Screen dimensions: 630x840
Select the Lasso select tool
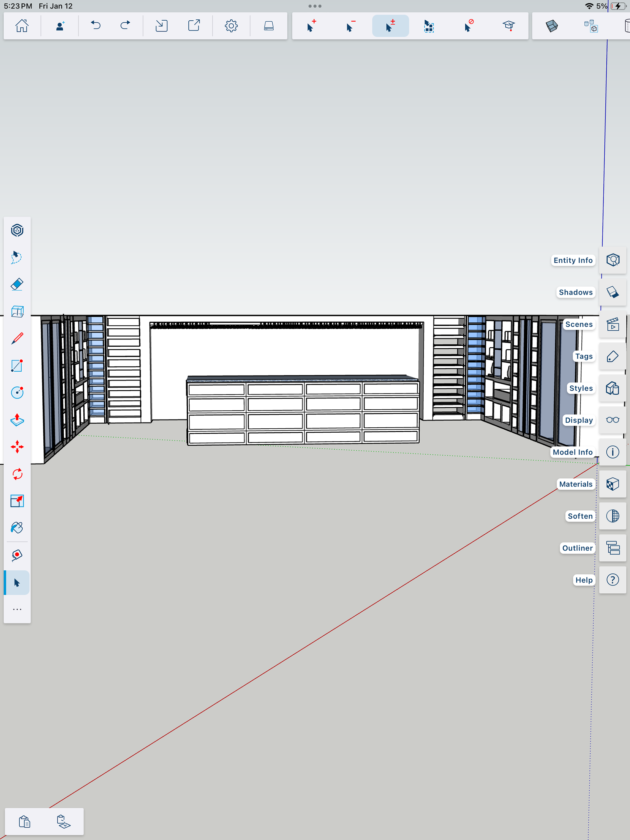(x=17, y=257)
